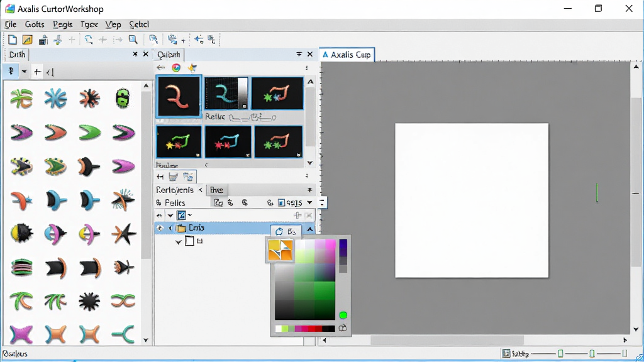
Task: Click the cursor library scrollbar down arrow
Action: [146, 340]
